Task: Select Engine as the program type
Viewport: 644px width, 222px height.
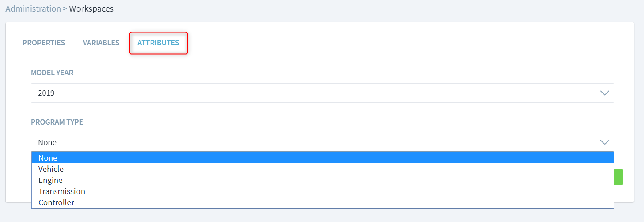Action: 50,180
